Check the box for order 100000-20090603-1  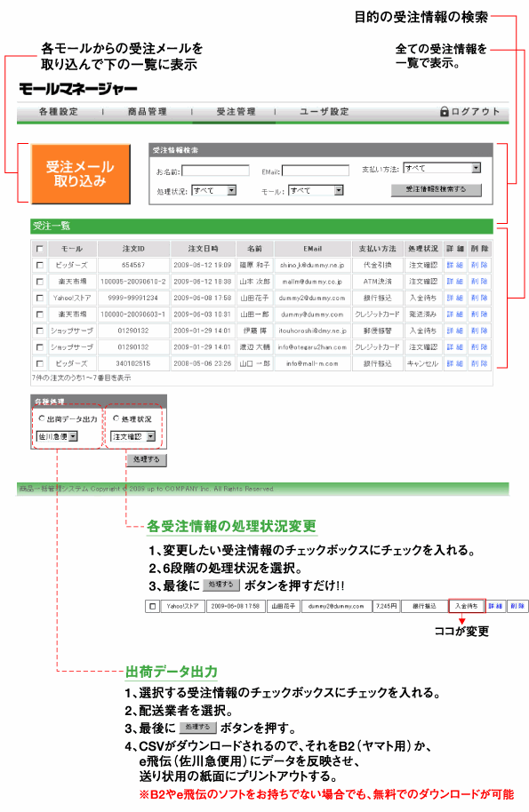click(x=39, y=314)
